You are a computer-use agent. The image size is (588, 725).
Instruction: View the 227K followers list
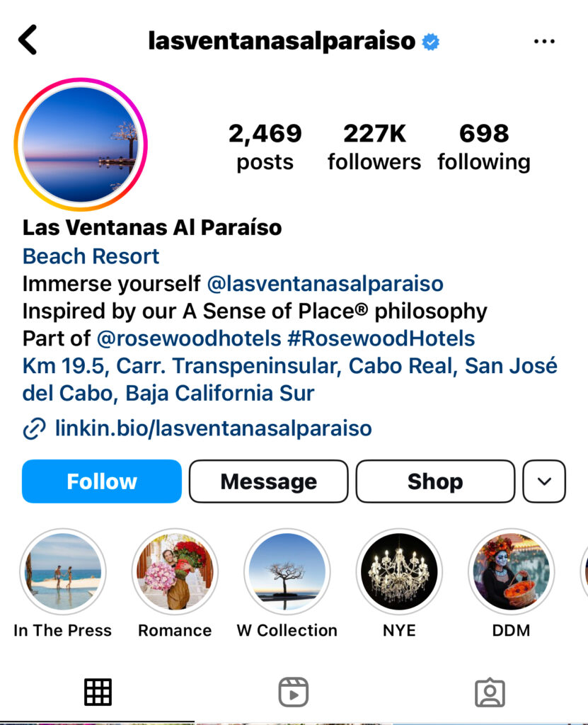coord(374,147)
